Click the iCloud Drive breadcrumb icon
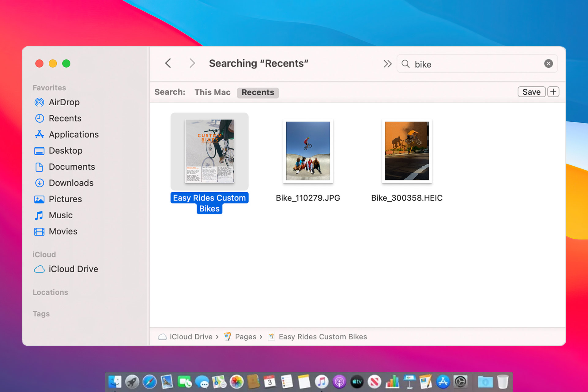 click(x=163, y=337)
